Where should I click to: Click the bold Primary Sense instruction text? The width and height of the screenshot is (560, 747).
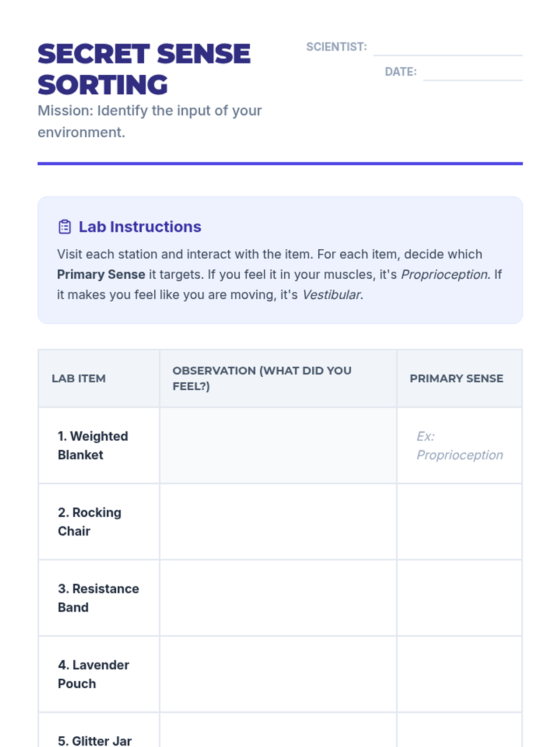point(101,275)
